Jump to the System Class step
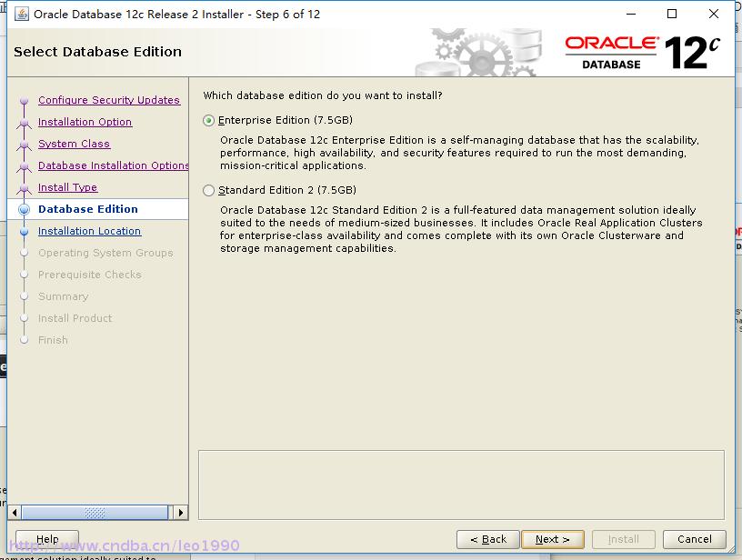The height and width of the screenshot is (560, 742). [74, 144]
